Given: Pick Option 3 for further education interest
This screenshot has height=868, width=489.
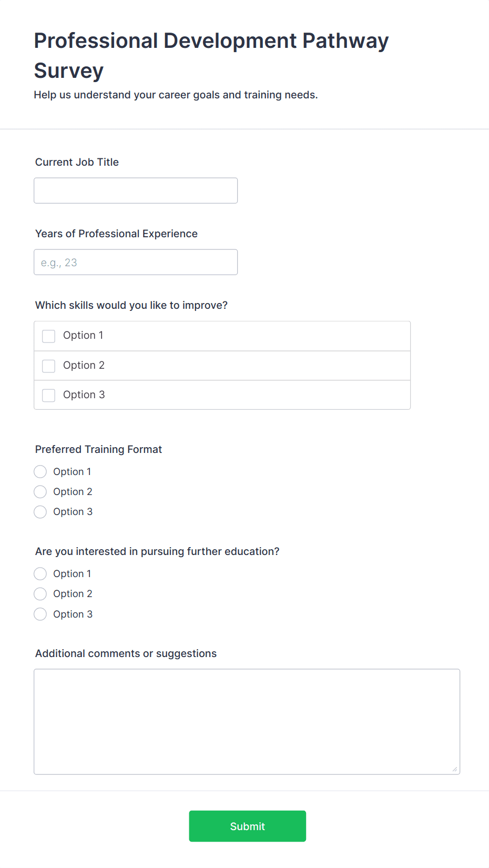Looking at the screenshot, I should (40, 614).
